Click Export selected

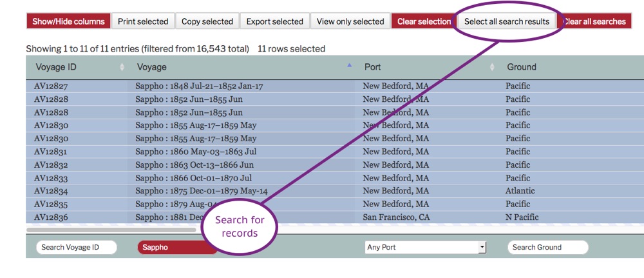(275, 21)
